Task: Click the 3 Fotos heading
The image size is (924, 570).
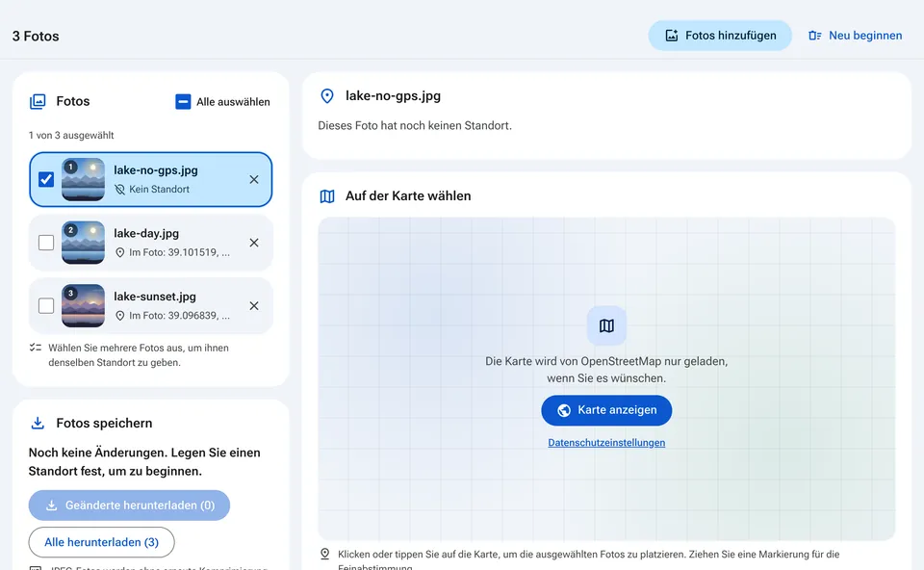Action: pyautogui.click(x=36, y=36)
